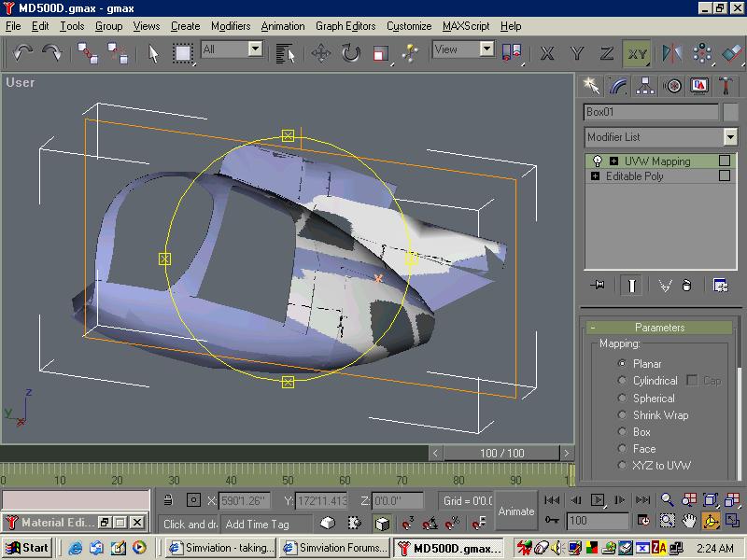Toggle the UVW Mapping lightbulb on/off
747x560 pixels.
[x=598, y=161]
